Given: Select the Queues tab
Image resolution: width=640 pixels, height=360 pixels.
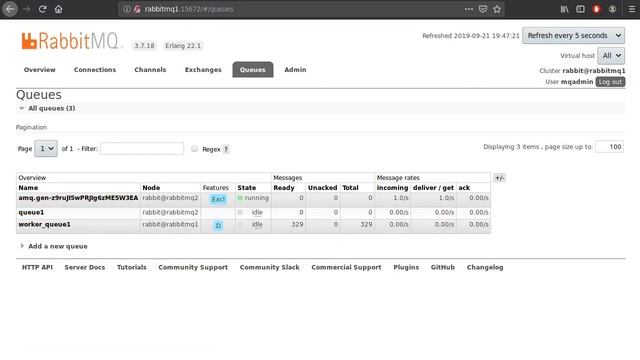Looking at the screenshot, I should (x=253, y=70).
